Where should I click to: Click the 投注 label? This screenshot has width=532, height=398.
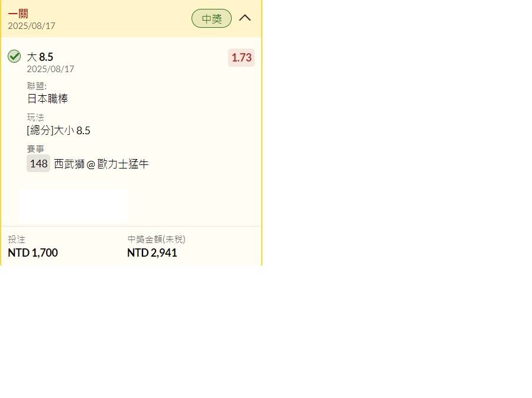coord(17,239)
